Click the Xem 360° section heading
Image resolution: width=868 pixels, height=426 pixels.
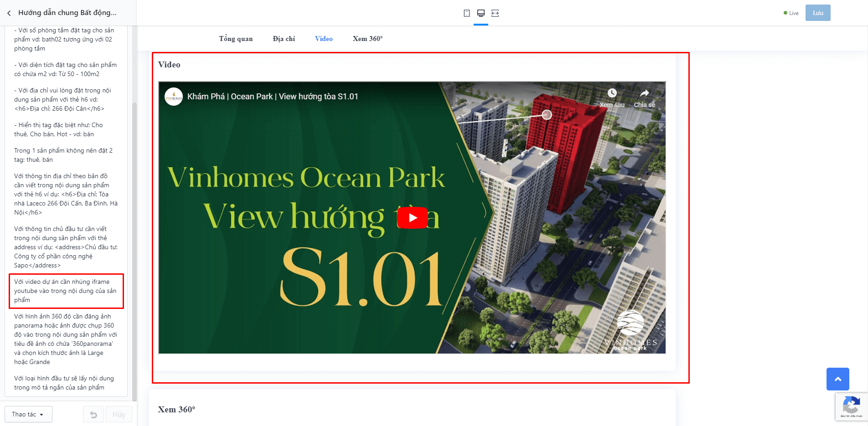[176, 410]
